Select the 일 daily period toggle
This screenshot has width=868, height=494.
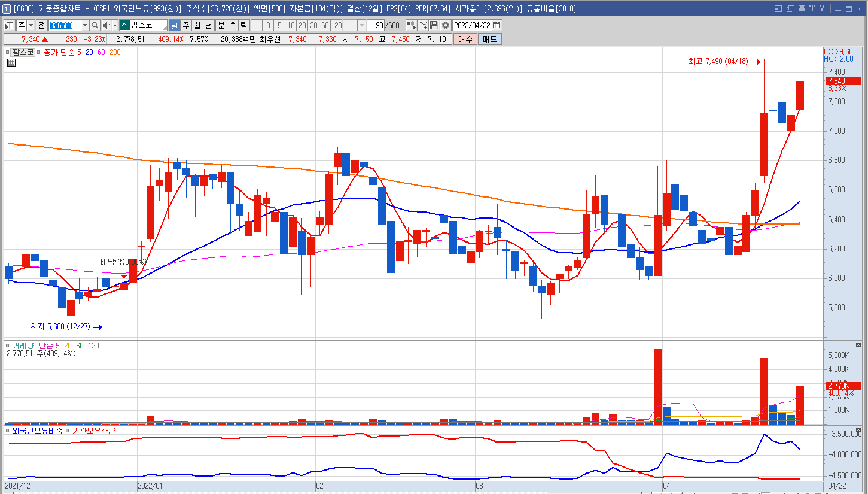(174, 25)
